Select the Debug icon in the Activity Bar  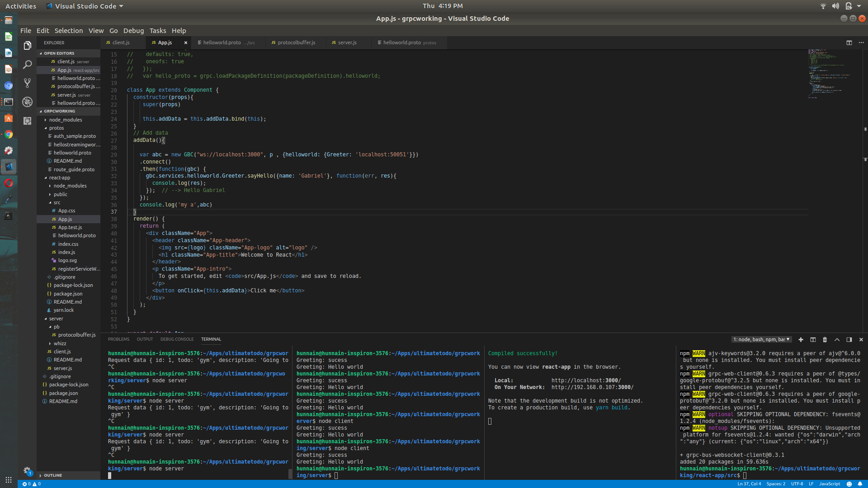pos(27,102)
